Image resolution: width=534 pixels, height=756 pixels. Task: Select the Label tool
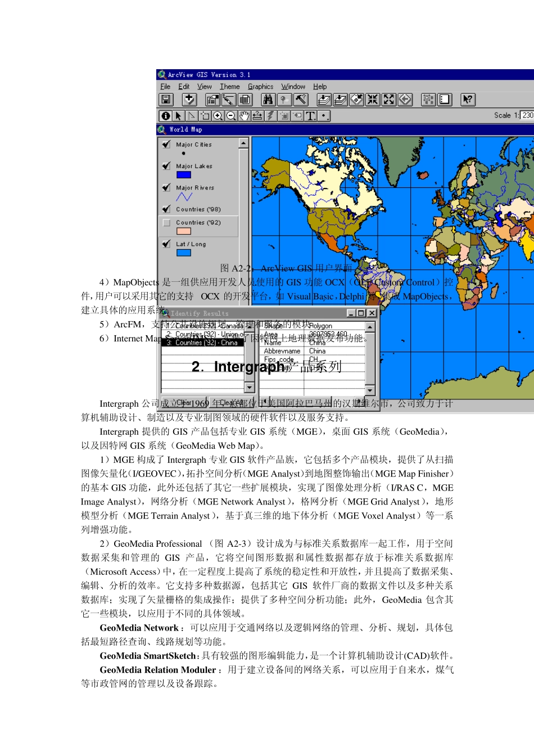tap(297, 116)
